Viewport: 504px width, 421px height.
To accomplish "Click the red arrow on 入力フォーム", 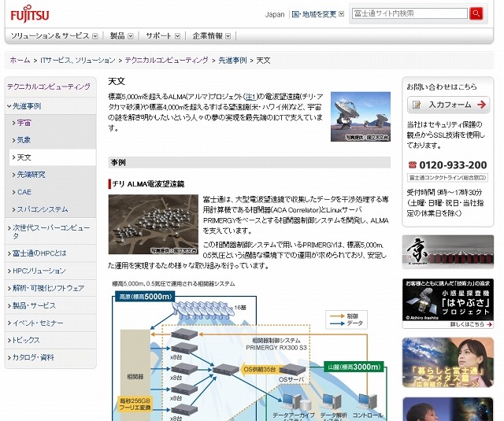I will pos(481,105).
